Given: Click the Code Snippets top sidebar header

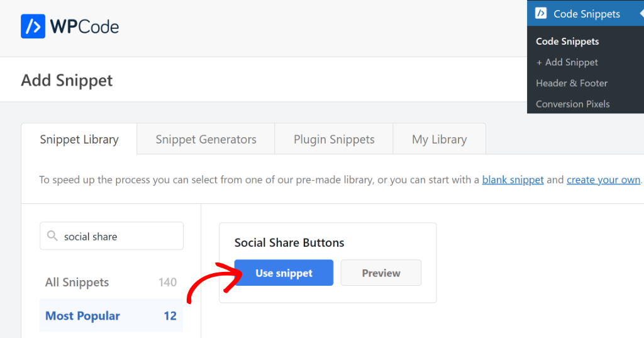Looking at the screenshot, I should point(586,13).
